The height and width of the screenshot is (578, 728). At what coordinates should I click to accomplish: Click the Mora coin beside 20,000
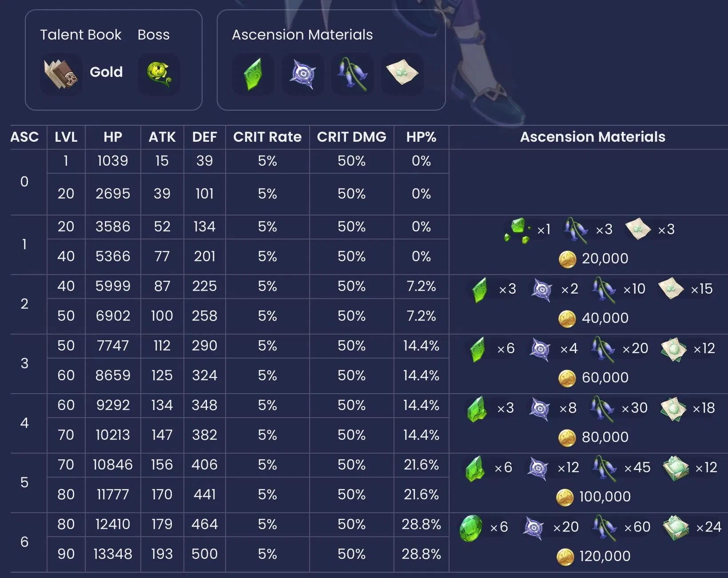[x=567, y=259]
